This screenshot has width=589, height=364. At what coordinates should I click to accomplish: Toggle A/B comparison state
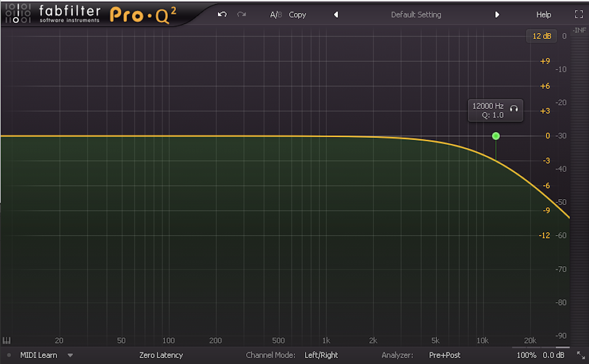click(x=276, y=15)
